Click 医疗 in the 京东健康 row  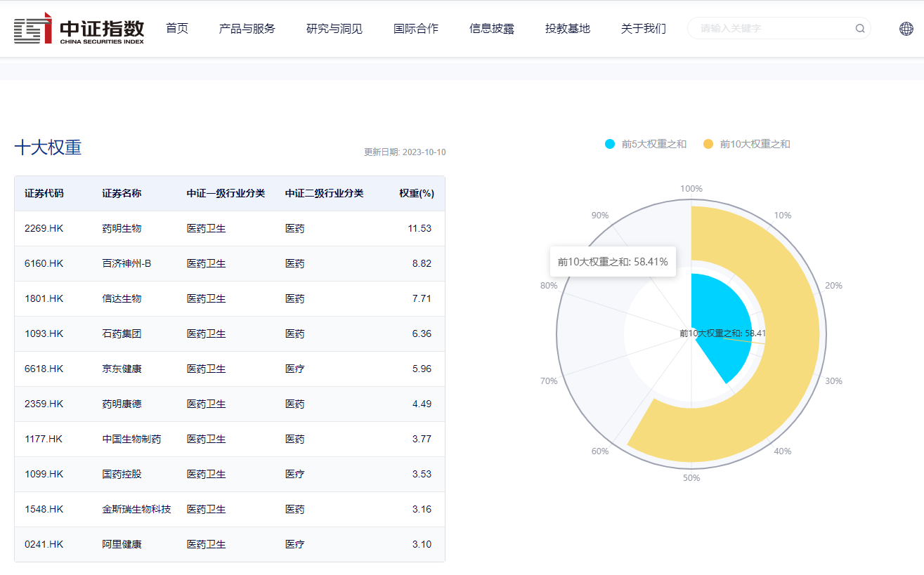pos(295,369)
